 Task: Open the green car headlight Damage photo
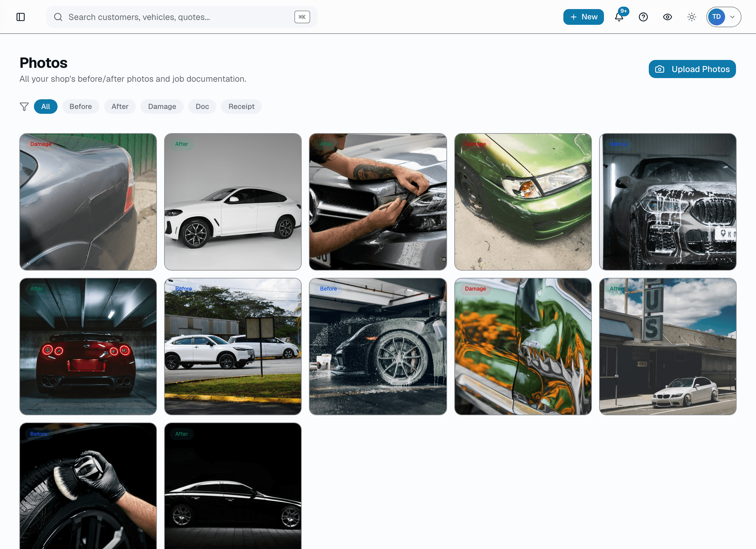523,202
